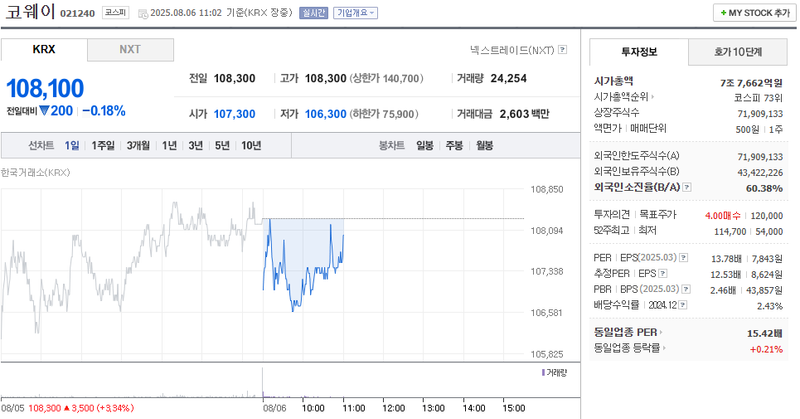Select the 5년 chart period
The image size is (800, 419).
coord(222,145)
